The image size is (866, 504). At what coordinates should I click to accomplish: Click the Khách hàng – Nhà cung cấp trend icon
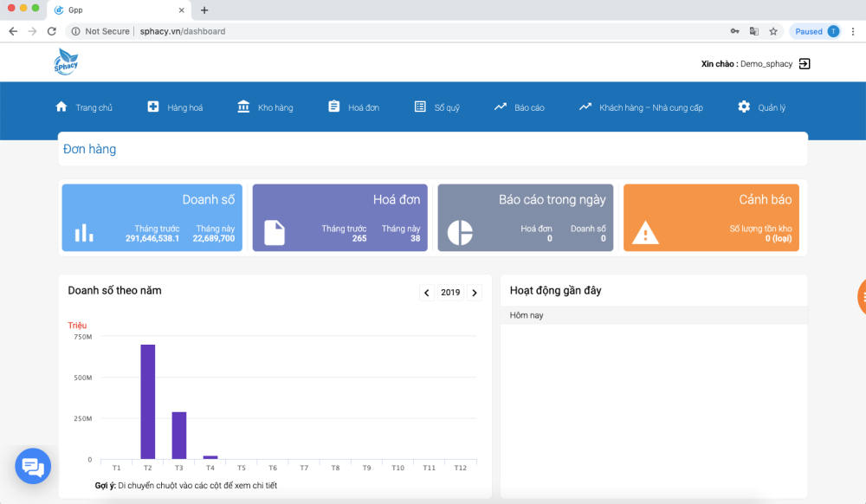[585, 107]
